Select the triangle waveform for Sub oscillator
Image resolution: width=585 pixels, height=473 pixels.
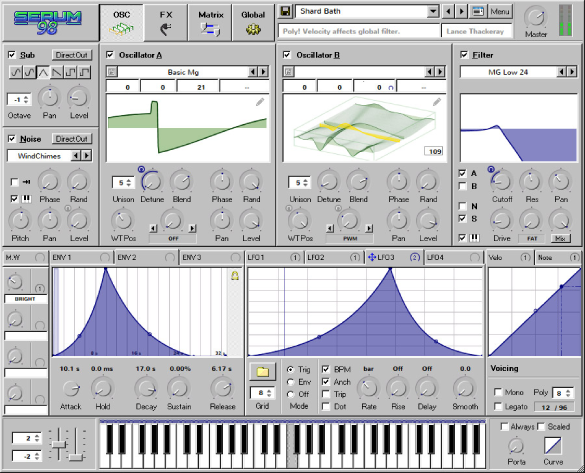click(43, 72)
